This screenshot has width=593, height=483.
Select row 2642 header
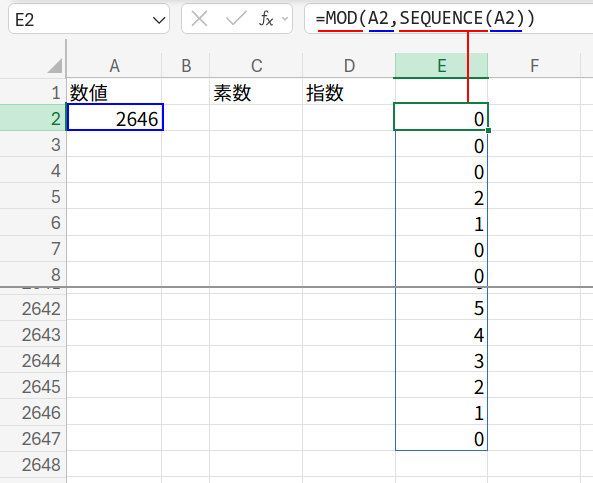(x=33, y=308)
